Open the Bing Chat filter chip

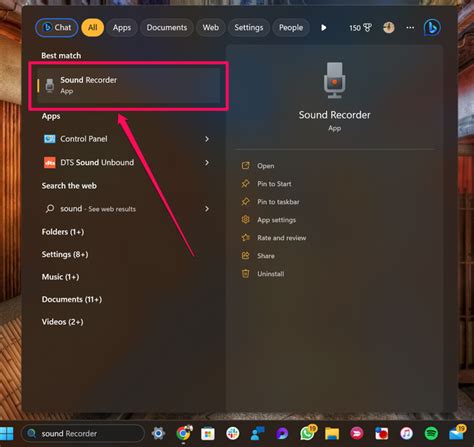point(57,28)
